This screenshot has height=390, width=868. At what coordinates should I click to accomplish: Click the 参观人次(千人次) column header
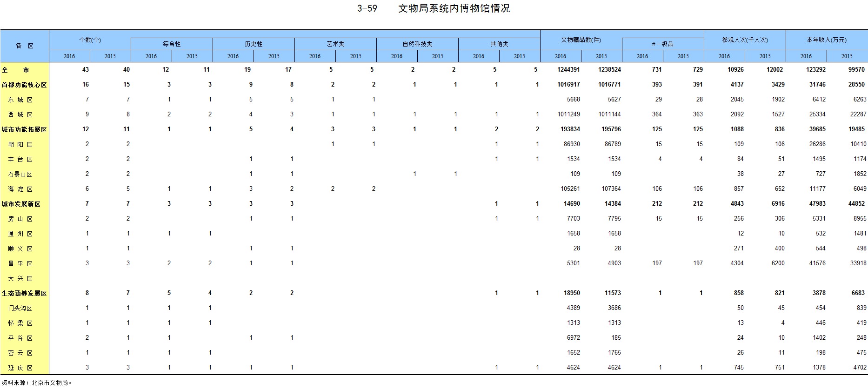tap(744, 40)
